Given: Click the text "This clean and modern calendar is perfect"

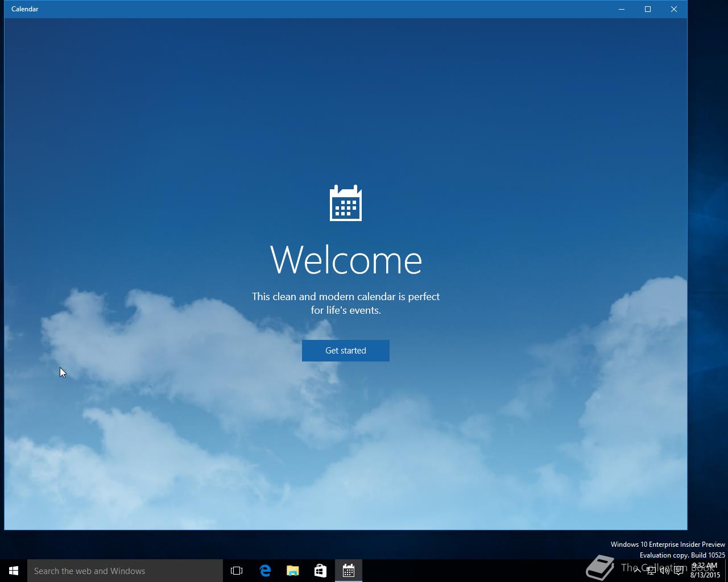Looking at the screenshot, I should tap(346, 297).
